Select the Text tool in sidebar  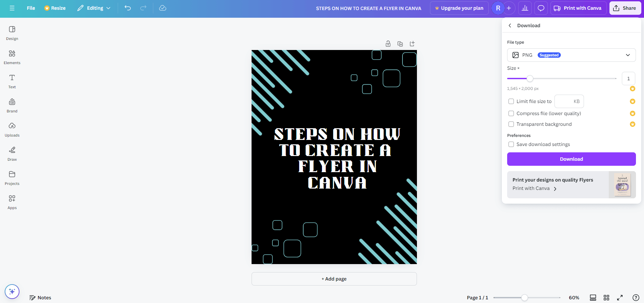[x=12, y=81]
